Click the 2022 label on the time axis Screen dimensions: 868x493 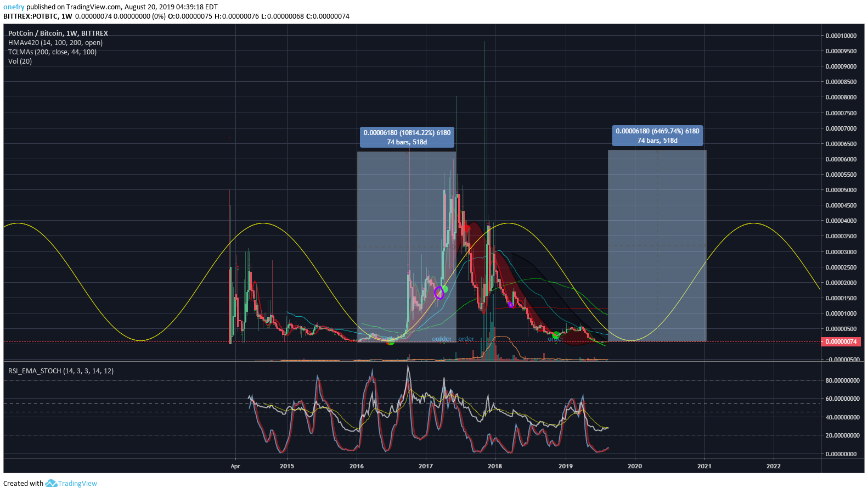coord(774,466)
